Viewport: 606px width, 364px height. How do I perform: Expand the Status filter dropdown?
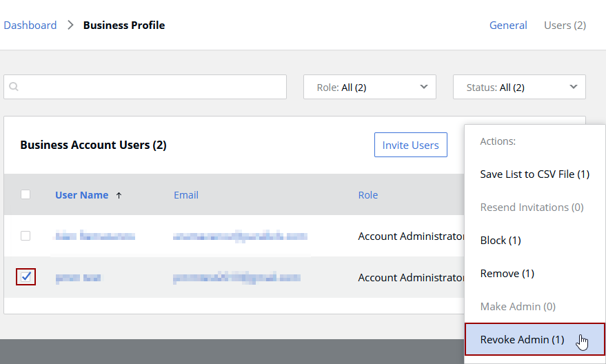(x=518, y=88)
